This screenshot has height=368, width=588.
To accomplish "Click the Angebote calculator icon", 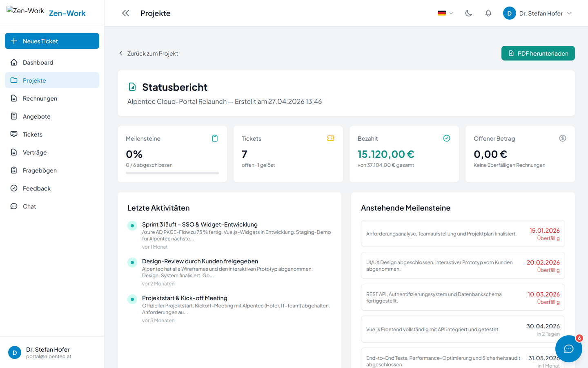I will coord(14,116).
